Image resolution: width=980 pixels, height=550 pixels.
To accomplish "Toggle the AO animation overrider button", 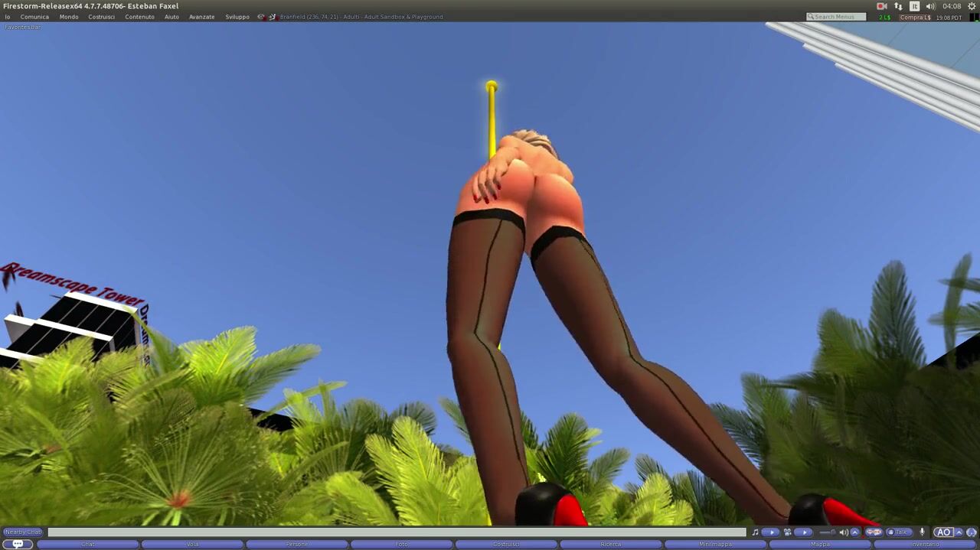I will point(943,532).
